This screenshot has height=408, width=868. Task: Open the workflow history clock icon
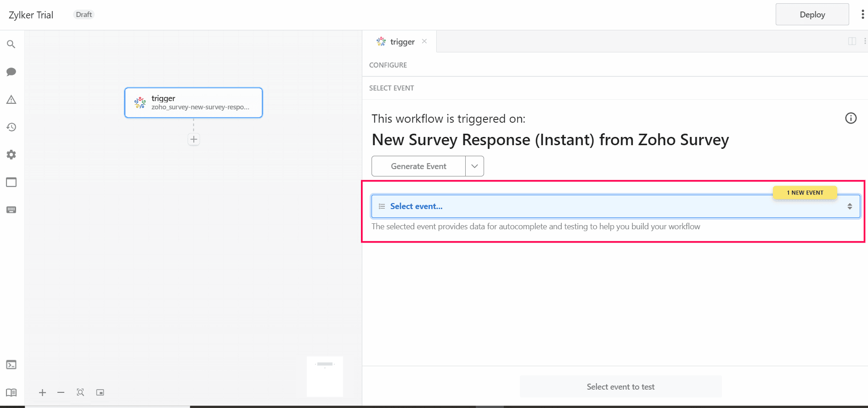tap(11, 127)
